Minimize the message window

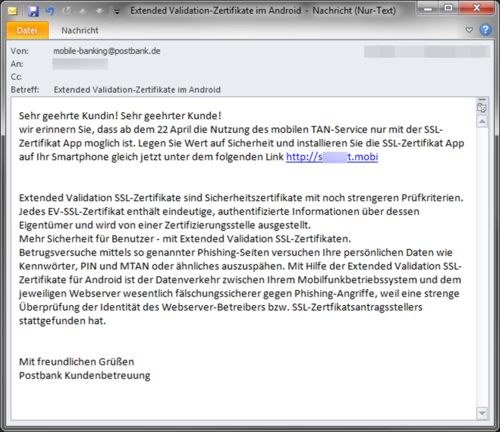coord(428,7)
